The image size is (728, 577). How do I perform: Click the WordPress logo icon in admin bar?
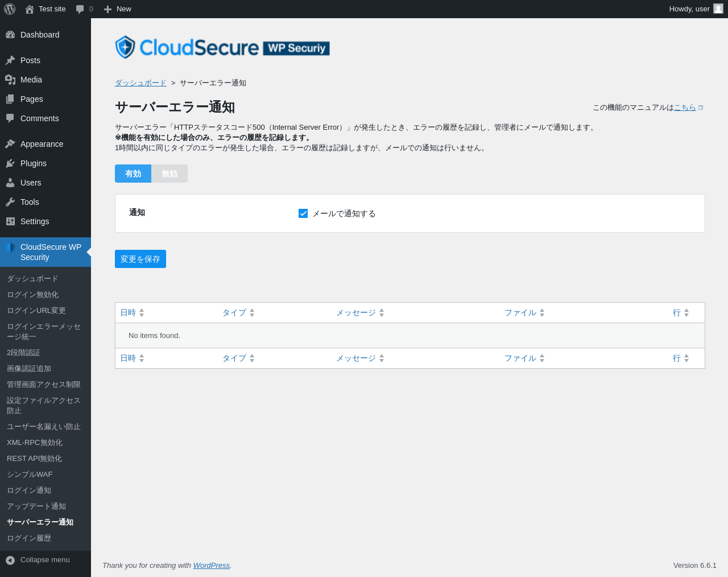click(x=10, y=9)
